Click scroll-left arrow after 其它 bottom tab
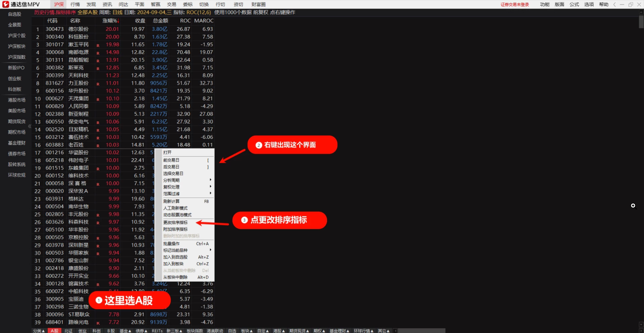Screen dimensions: 644x333 [x=395, y=331]
